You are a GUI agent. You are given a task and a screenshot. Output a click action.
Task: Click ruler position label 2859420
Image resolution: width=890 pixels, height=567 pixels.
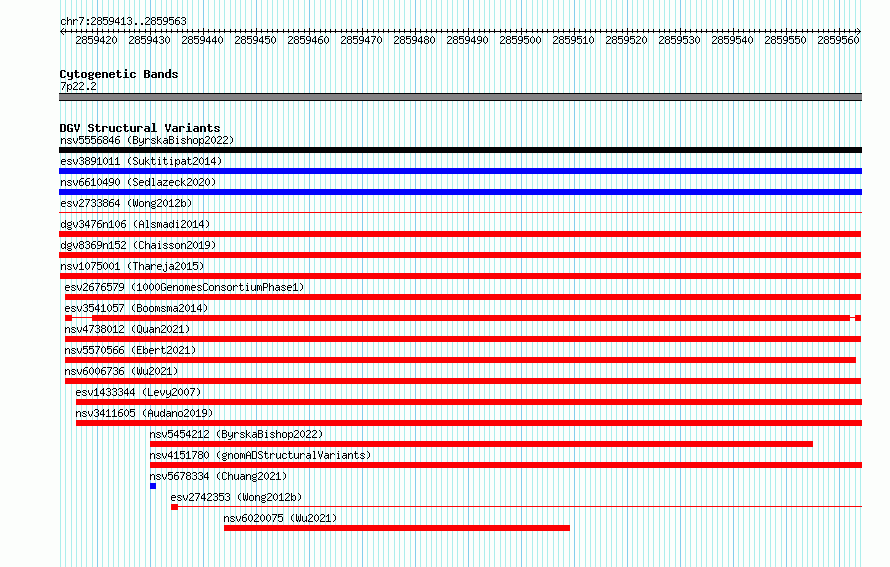[96, 40]
